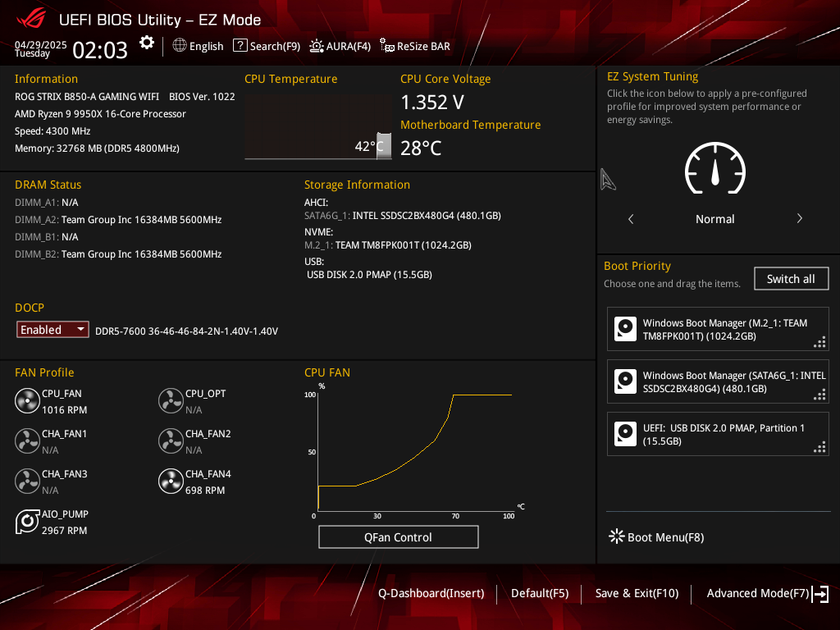Click the DDR5-7600 36-46-46-84 profile text
This screenshot has width=840, height=630.
[x=186, y=331]
